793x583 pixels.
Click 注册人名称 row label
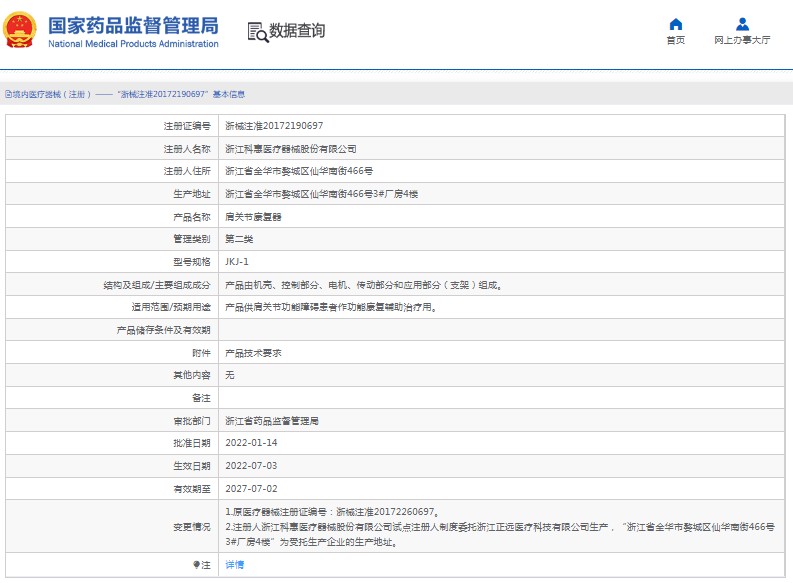tap(187, 149)
